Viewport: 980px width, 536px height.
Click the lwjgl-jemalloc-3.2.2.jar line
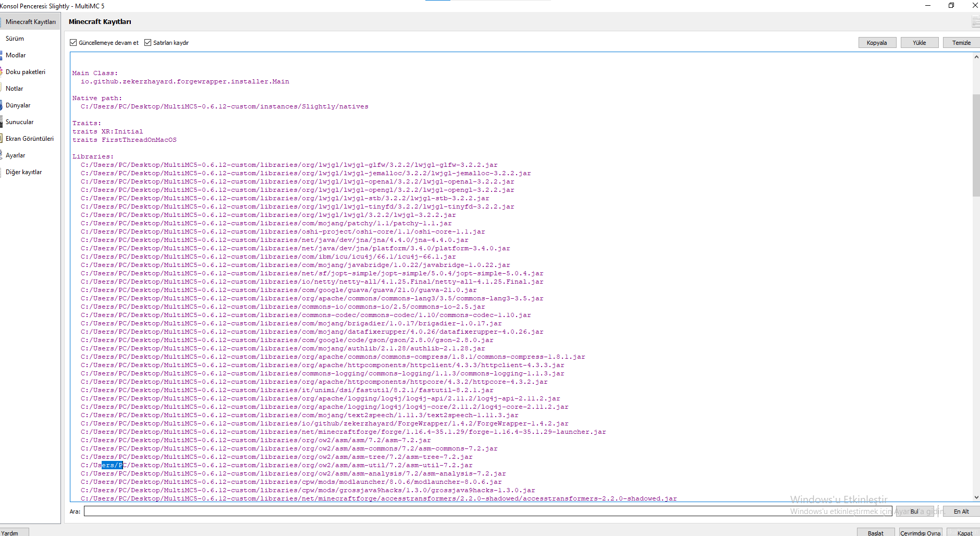click(x=305, y=173)
